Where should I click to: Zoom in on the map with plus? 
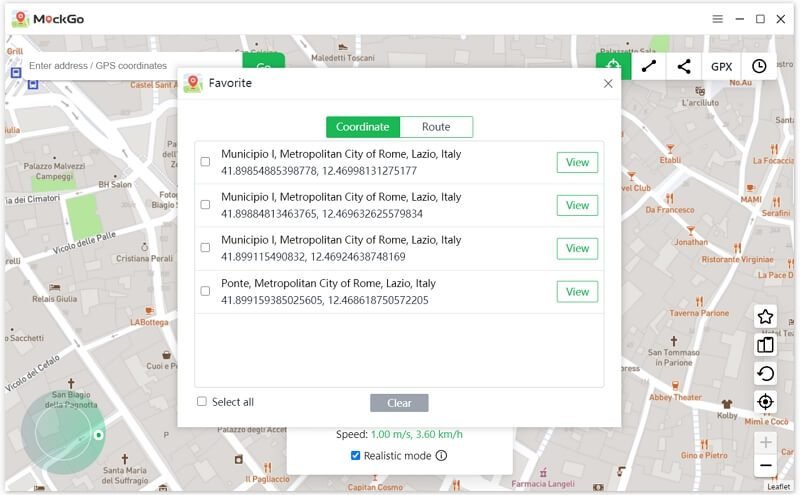coord(765,442)
